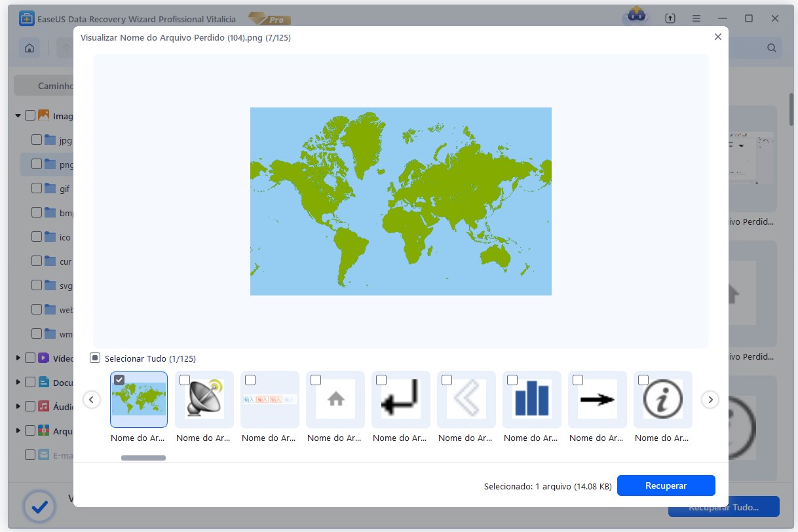
Task: Check the png folder checkbox
Action: [37, 164]
